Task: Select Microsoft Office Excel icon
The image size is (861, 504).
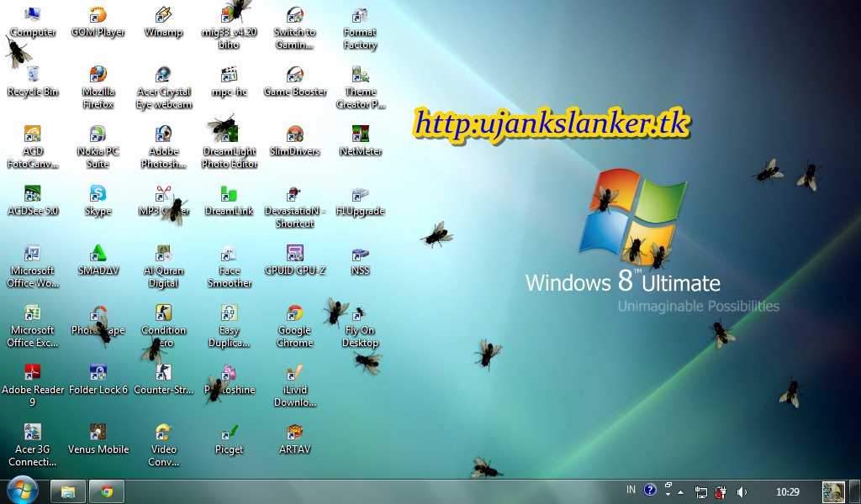Action: (33, 326)
